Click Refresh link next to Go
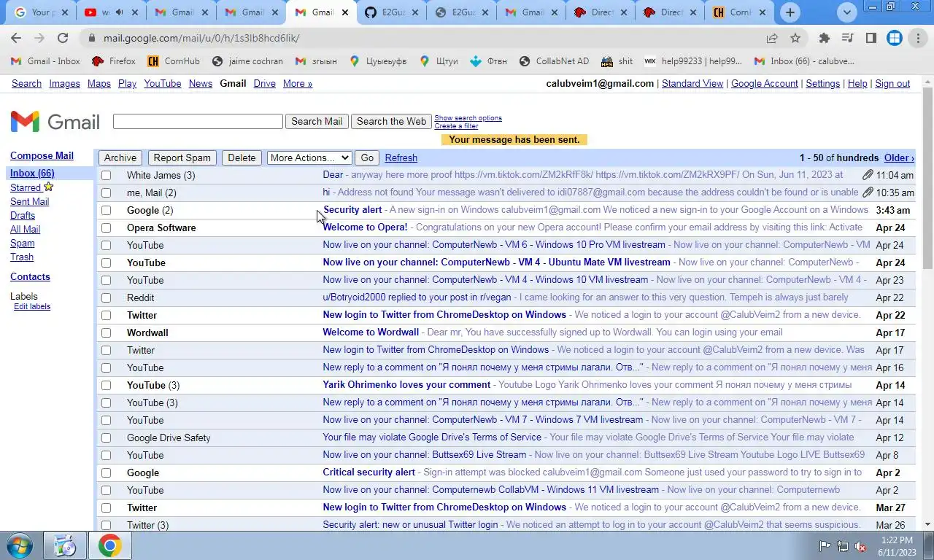The image size is (934, 560). coord(401,157)
